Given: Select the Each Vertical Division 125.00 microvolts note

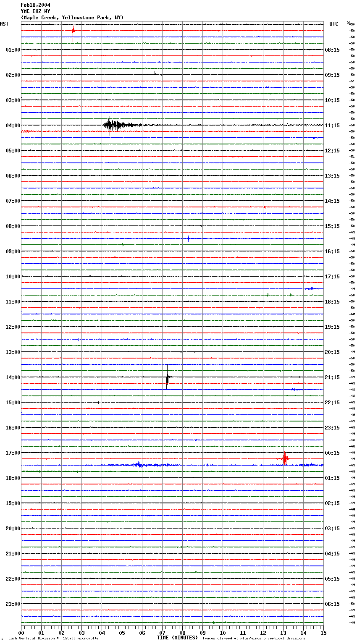Looking at the screenshot, I should pos(53,639).
